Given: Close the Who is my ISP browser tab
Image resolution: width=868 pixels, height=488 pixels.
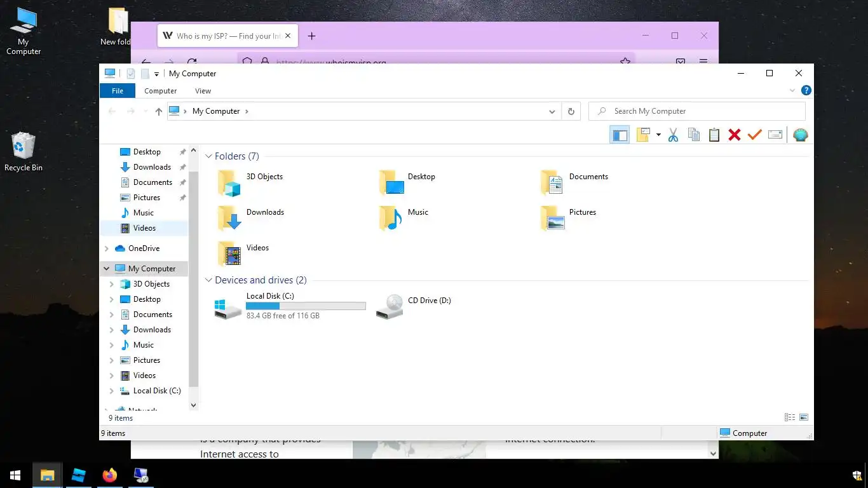Looking at the screenshot, I should point(288,36).
